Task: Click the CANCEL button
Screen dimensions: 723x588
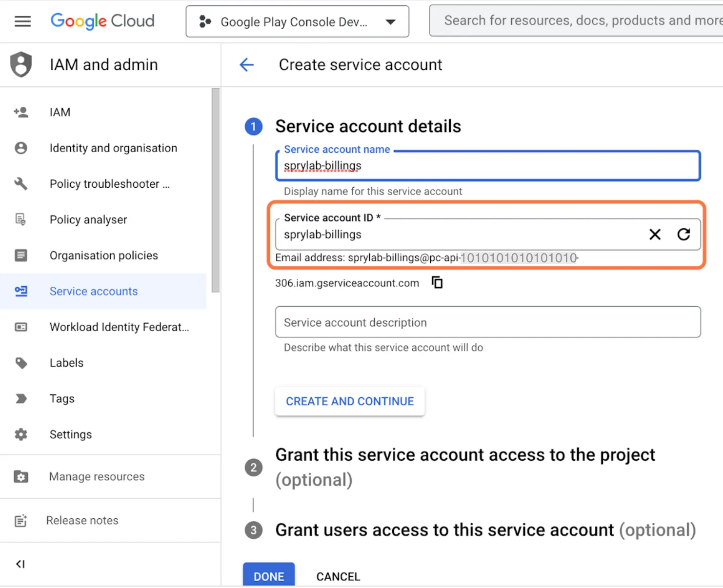Action: point(338,576)
